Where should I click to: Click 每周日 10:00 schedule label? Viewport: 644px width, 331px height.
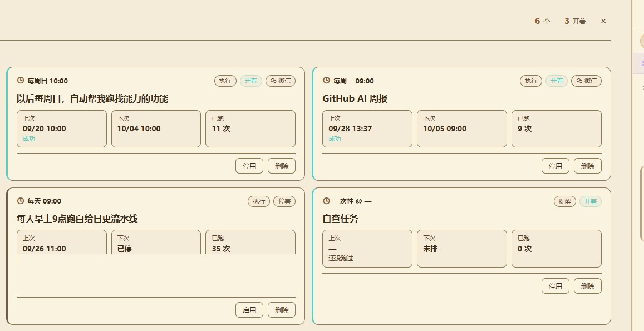(x=48, y=81)
